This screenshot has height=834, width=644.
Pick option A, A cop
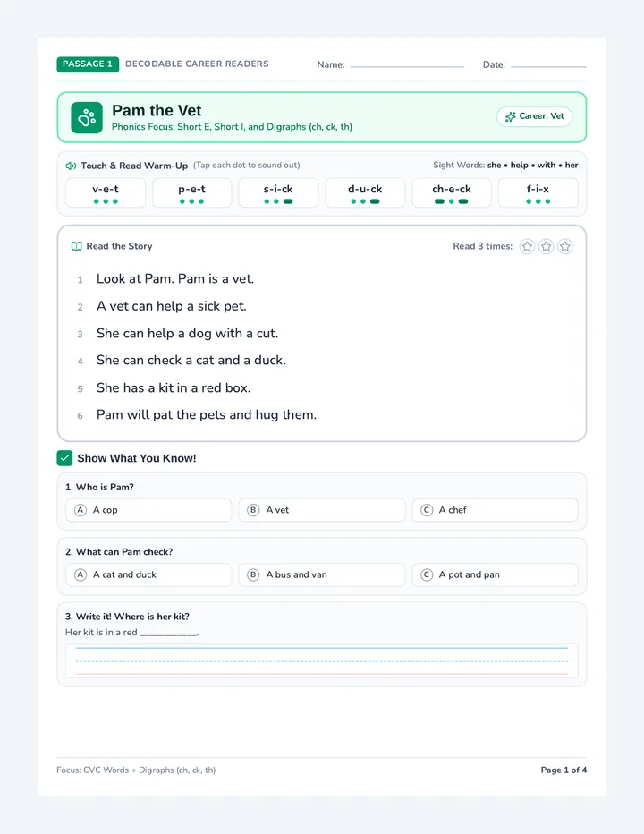[x=148, y=510]
